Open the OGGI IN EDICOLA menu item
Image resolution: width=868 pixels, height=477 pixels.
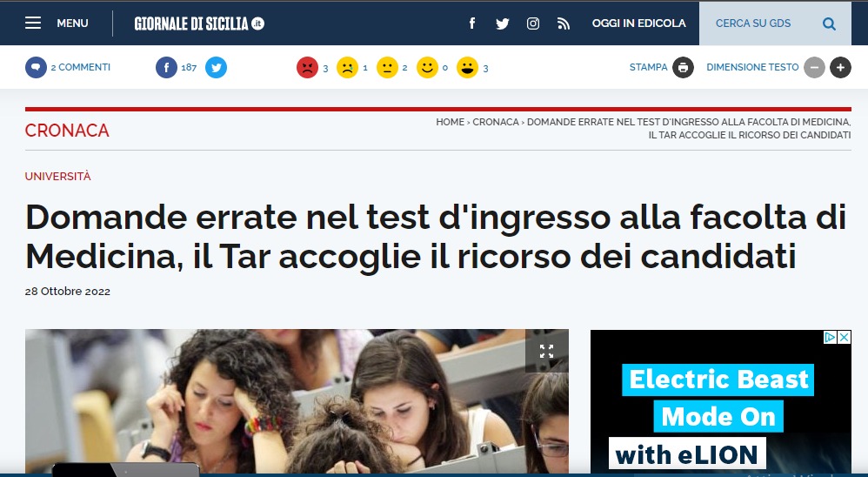click(x=638, y=24)
